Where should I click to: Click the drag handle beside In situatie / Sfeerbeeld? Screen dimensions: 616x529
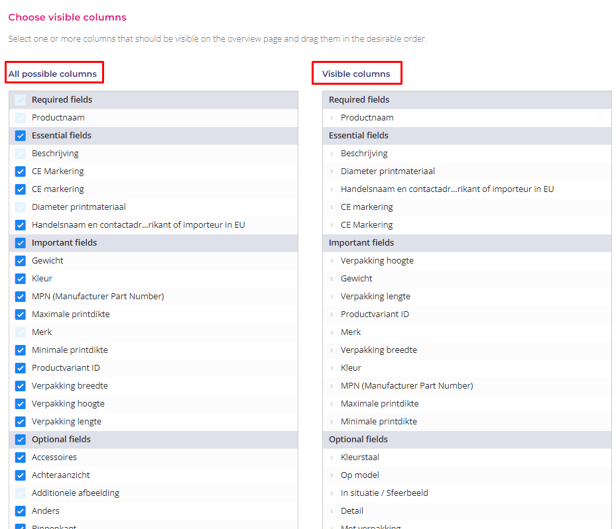[x=332, y=493]
